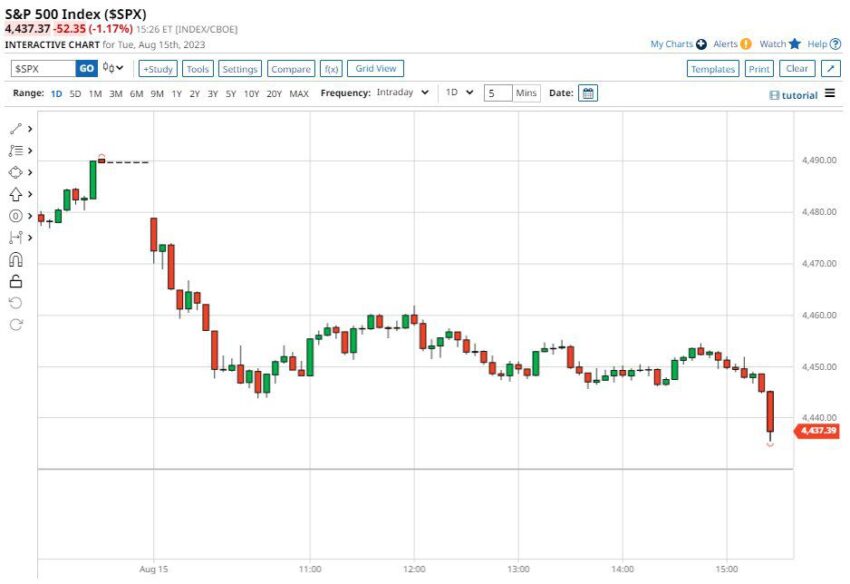This screenshot has width=850, height=584.
Task: Click the 4,437.39 price marker
Action: pos(817,431)
